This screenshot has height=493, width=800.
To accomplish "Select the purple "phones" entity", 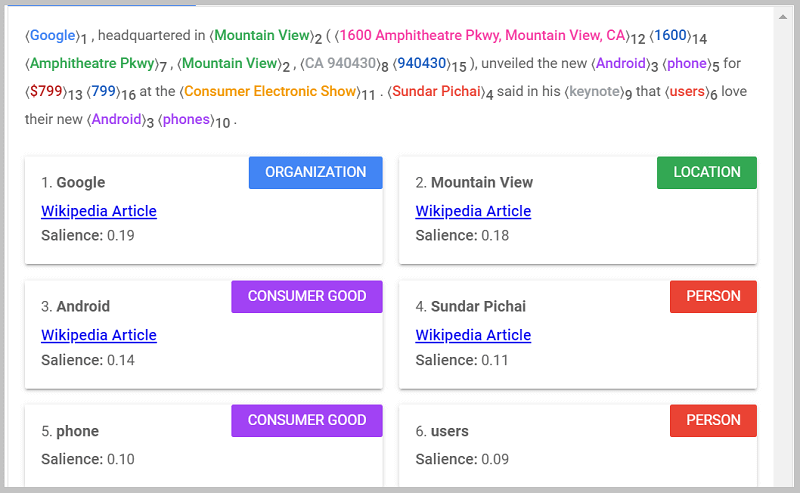I will (x=186, y=120).
